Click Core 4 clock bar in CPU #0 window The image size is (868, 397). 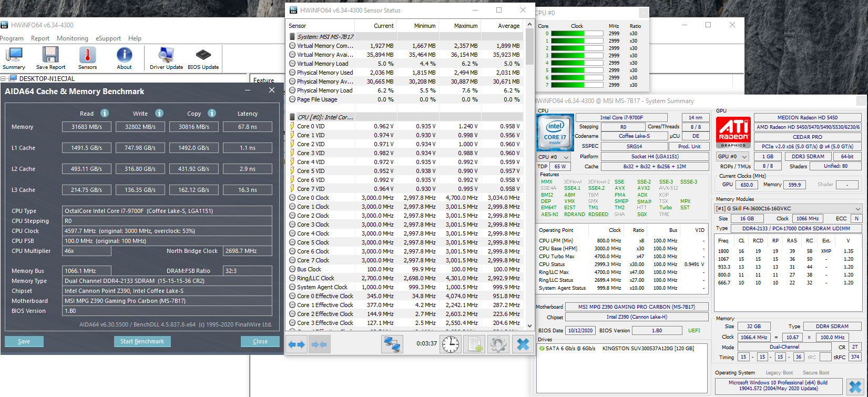(577, 63)
